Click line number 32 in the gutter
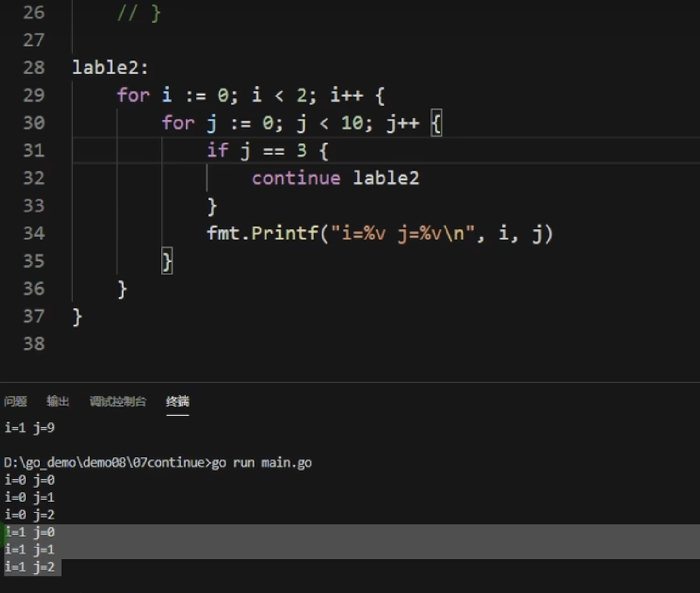The width and height of the screenshot is (700, 593). point(34,178)
